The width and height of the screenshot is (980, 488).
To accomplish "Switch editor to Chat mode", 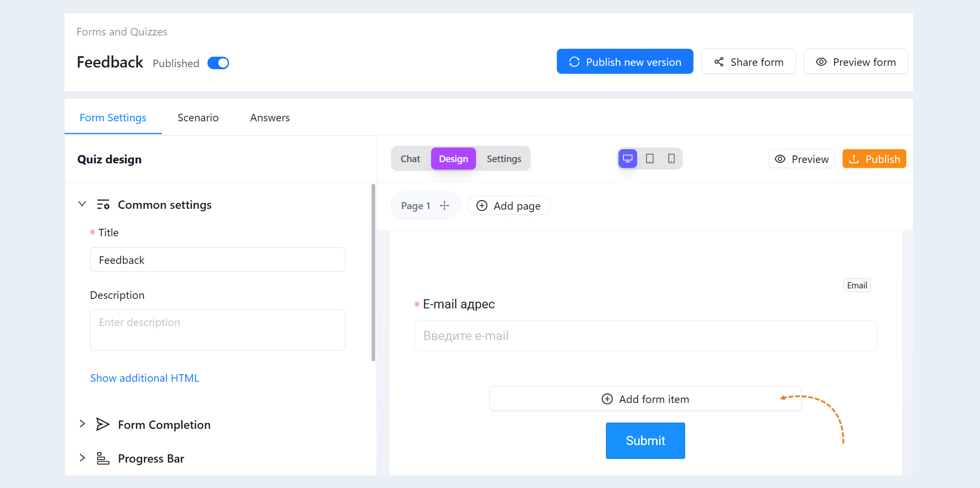I will (410, 159).
